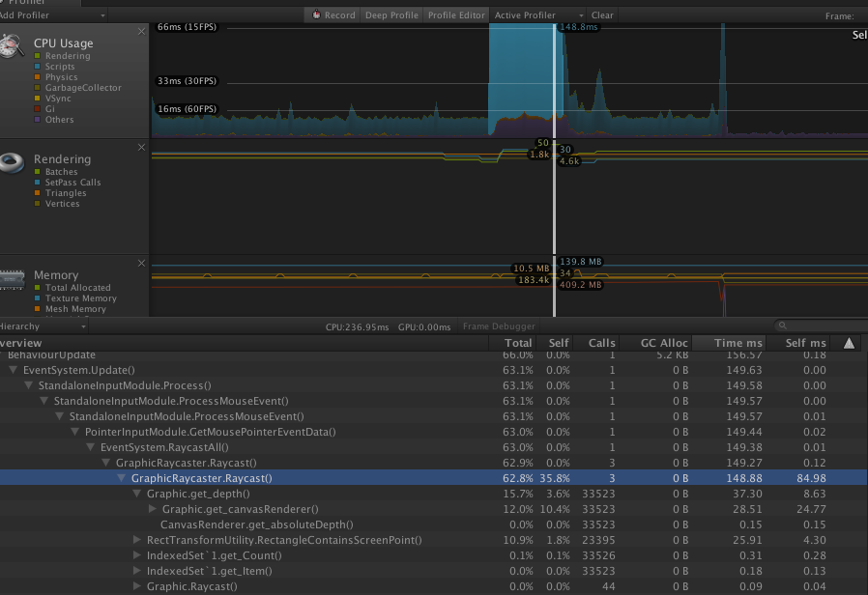Toggle the Triangles series swatch
Viewport: 868px width, 595px height.
click(x=38, y=193)
